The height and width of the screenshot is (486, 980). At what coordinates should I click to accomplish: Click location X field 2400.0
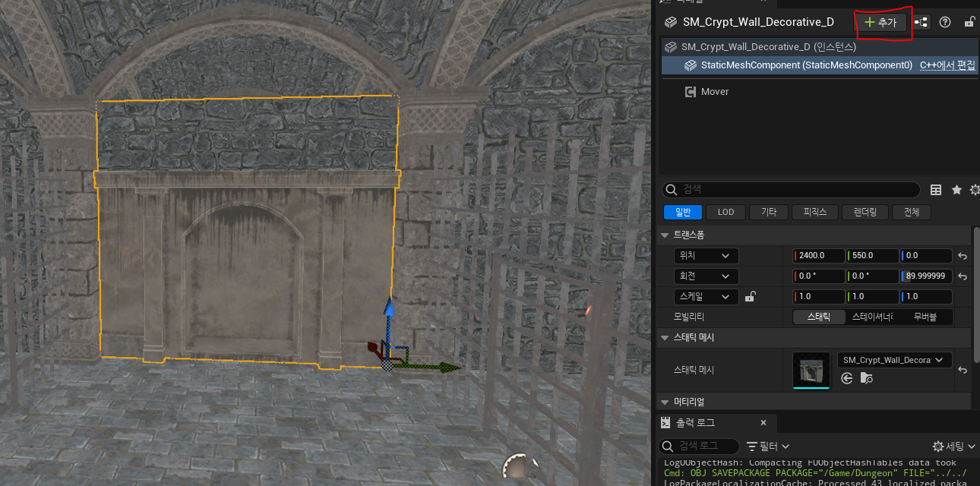[x=819, y=256]
